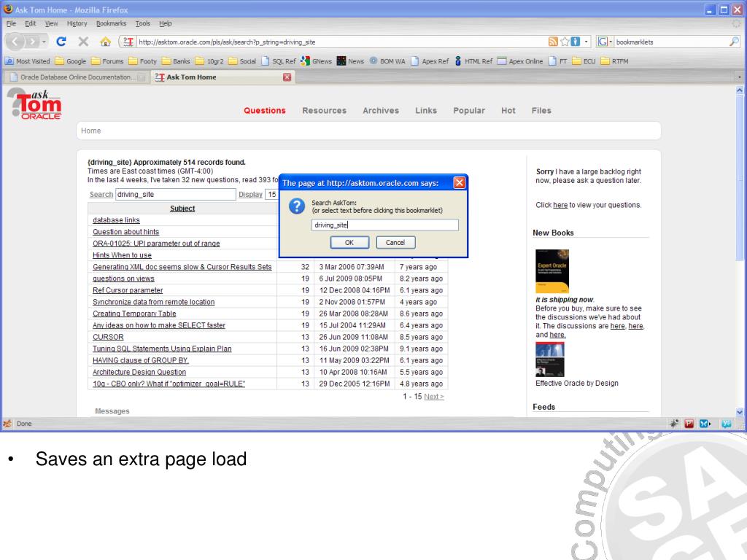Close the Ask Tom Home tab

click(287, 77)
